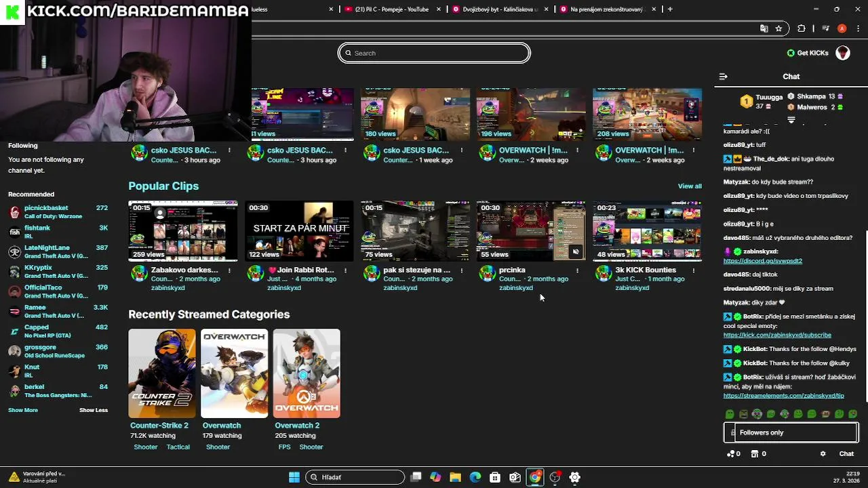The height and width of the screenshot is (488, 868).
Task: Open the user profile avatar menu
Action: 843,53
